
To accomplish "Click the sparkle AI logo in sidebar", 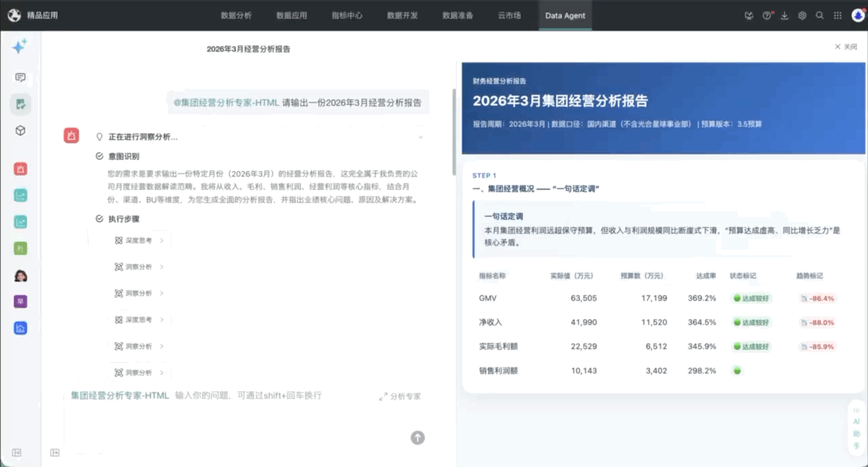I will coord(20,46).
